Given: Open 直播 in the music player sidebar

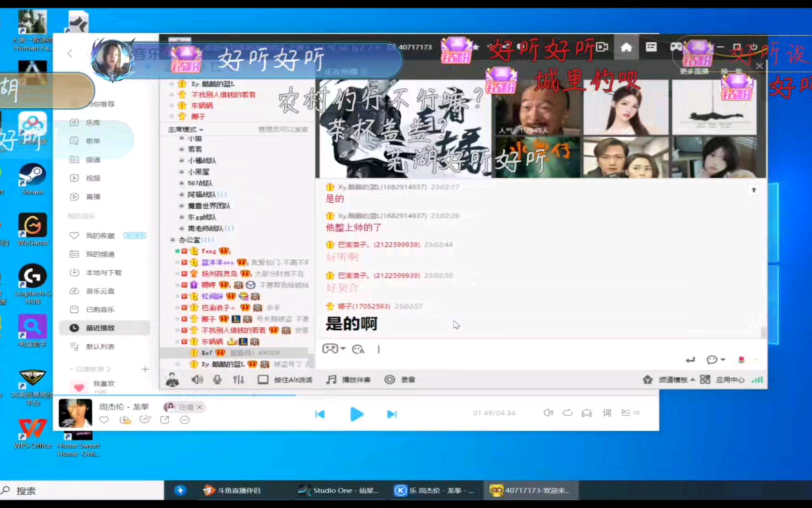Looking at the screenshot, I should (93, 197).
